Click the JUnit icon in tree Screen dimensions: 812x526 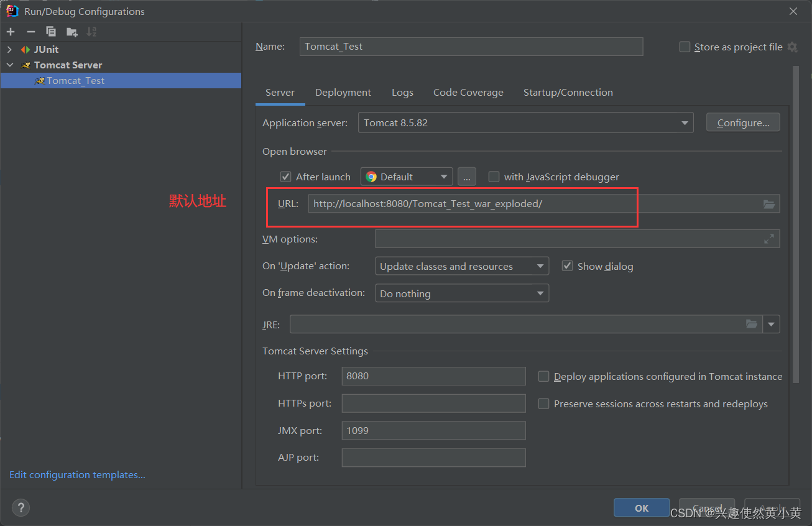click(25, 49)
